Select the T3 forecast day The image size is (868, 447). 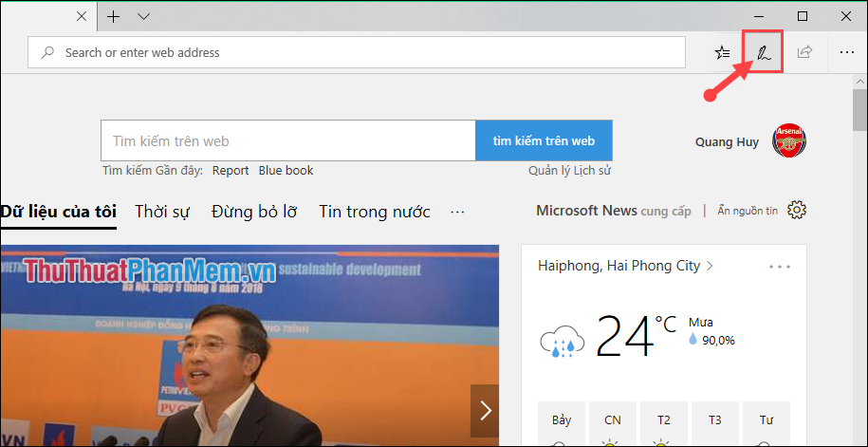click(x=715, y=424)
